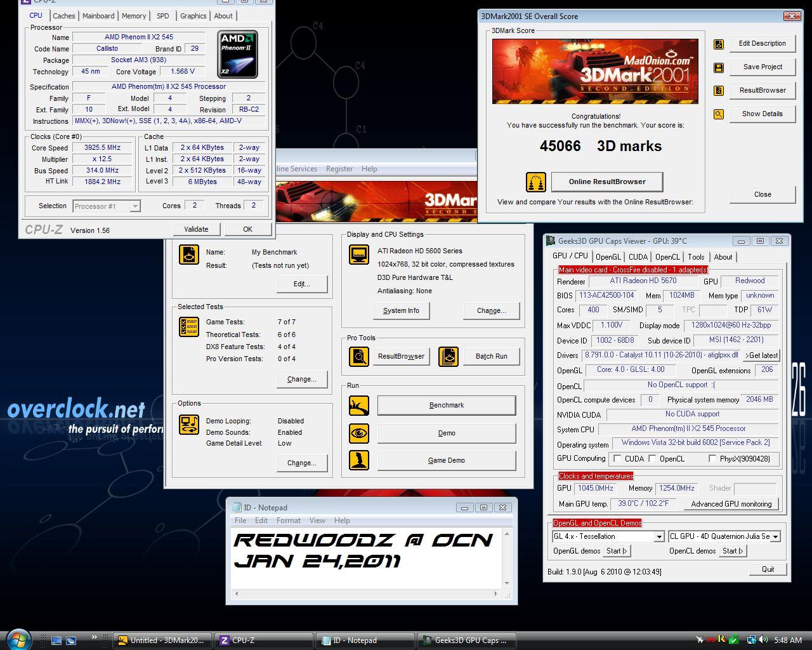Screen dimensions: 812x650
Task: Click the Batch Run icon
Action: [x=449, y=356]
